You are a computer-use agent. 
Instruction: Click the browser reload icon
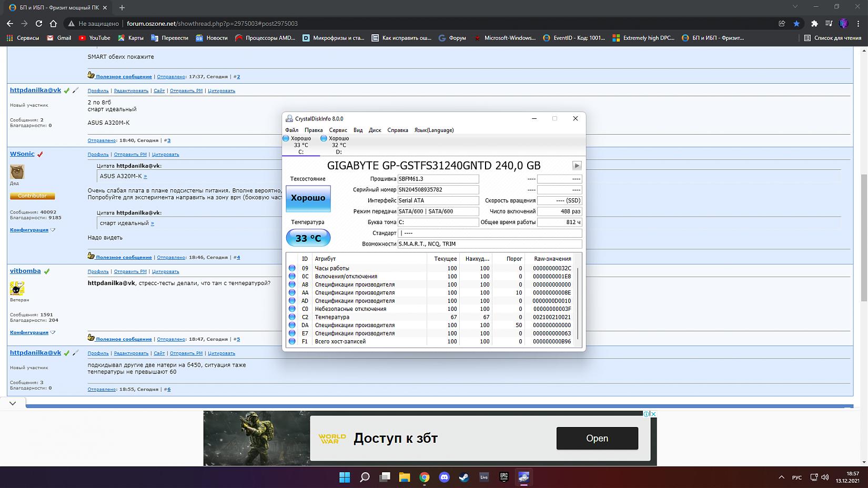39,23
